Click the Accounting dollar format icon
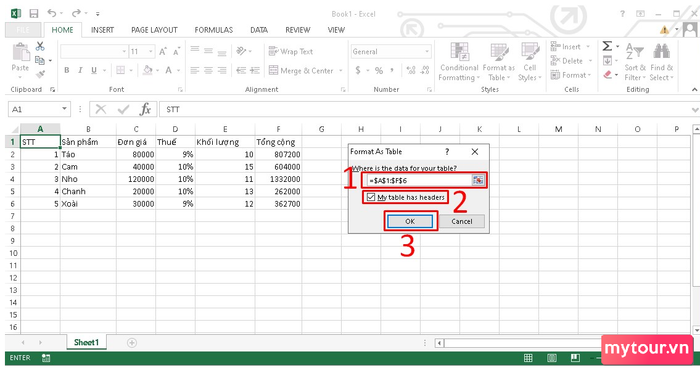The width and height of the screenshot is (700, 373). click(358, 70)
